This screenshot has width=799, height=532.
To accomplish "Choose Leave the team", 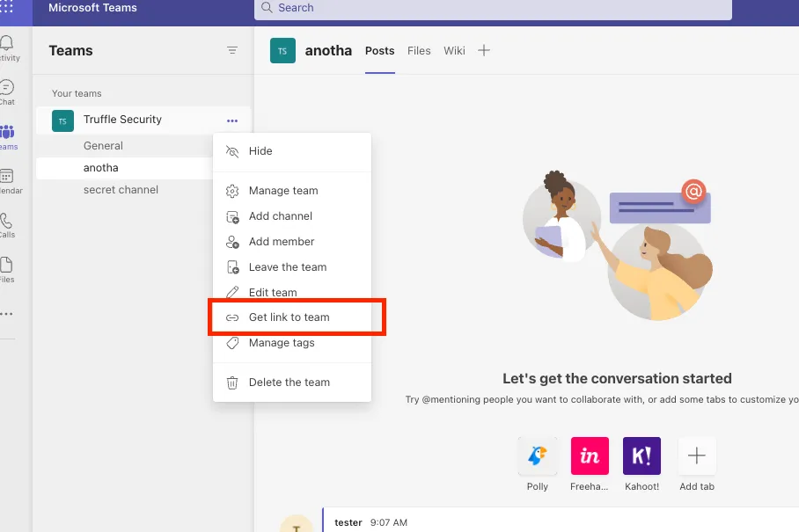I will (292, 266).
